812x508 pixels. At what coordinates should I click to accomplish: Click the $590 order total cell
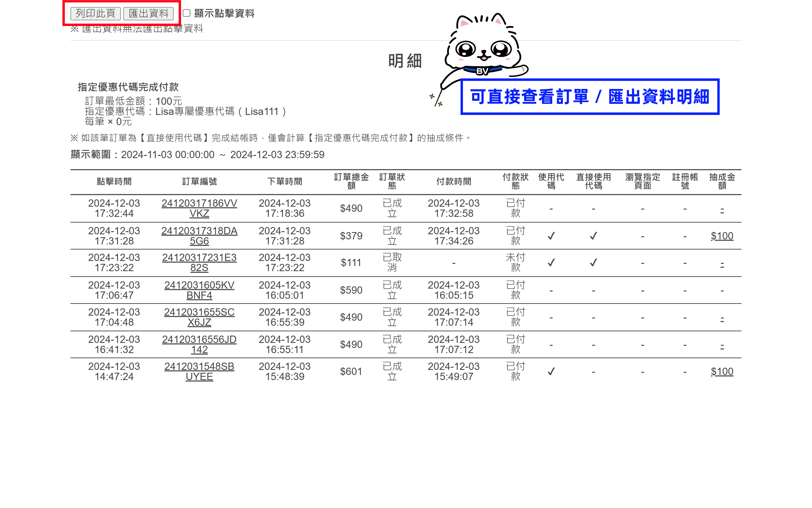(351, 290)
